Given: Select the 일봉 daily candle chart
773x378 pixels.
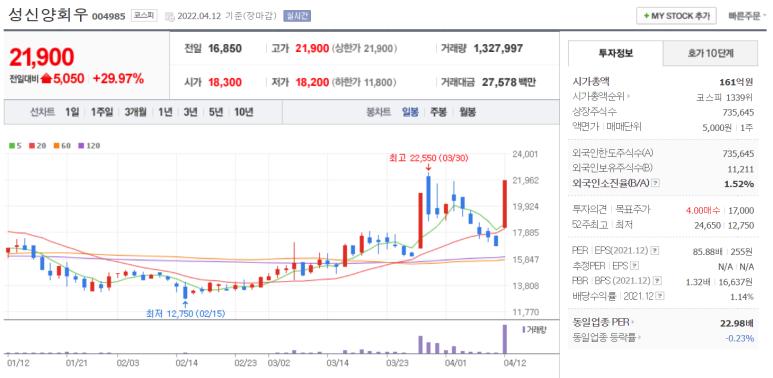Looking at the screenshot, I should tap(410, 112).
